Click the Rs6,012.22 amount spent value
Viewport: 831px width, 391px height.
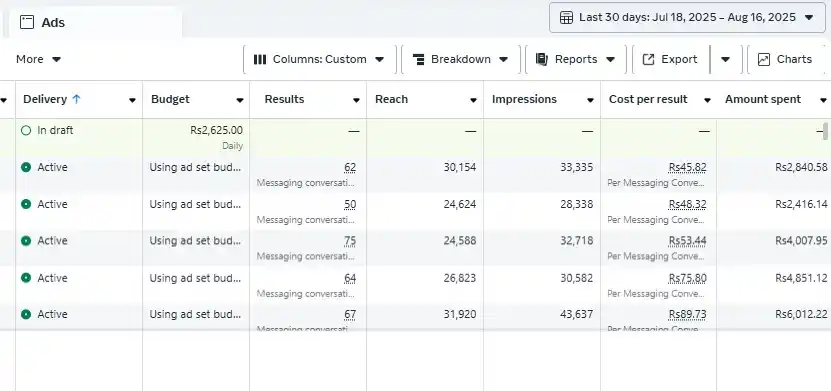click(x=801, y=314)
